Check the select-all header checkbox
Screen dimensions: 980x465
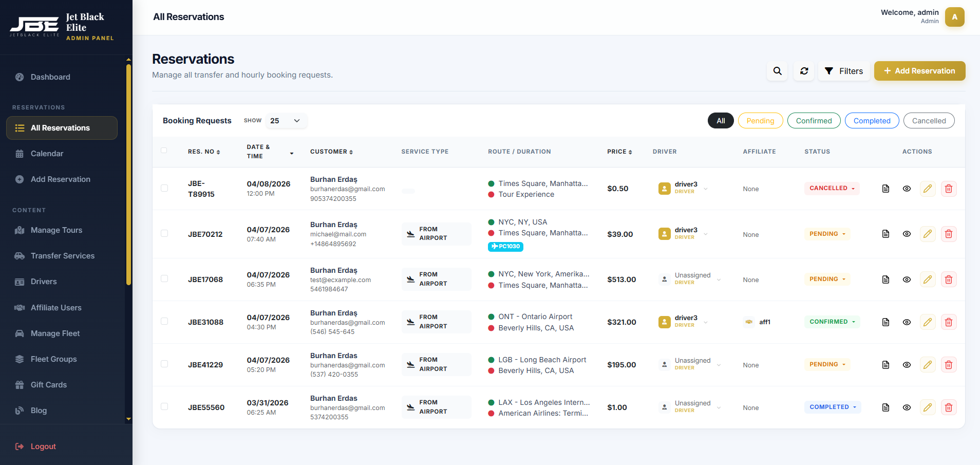click(164, 151)
